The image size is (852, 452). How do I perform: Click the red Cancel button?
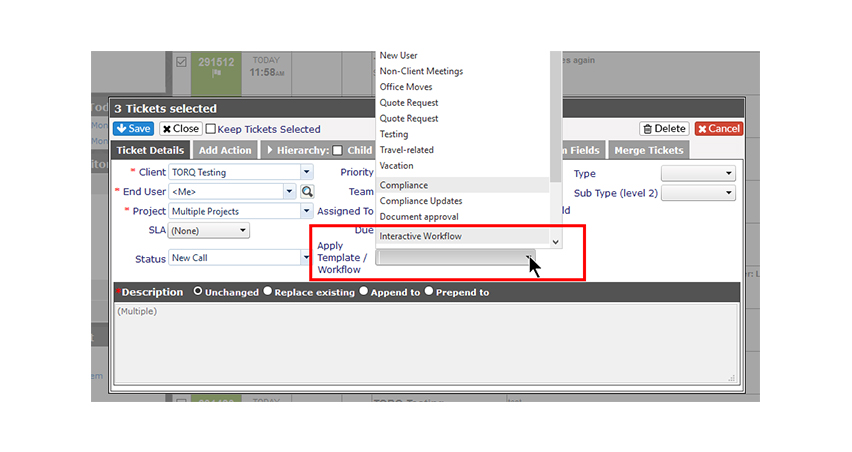pyautogui.click(x=719, y=129)
